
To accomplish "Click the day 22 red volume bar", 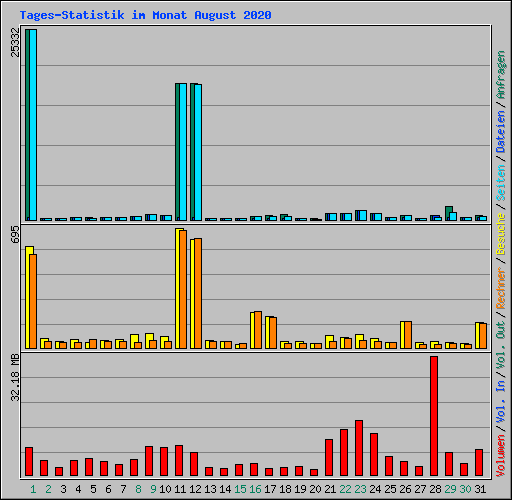I will (344, 453).
